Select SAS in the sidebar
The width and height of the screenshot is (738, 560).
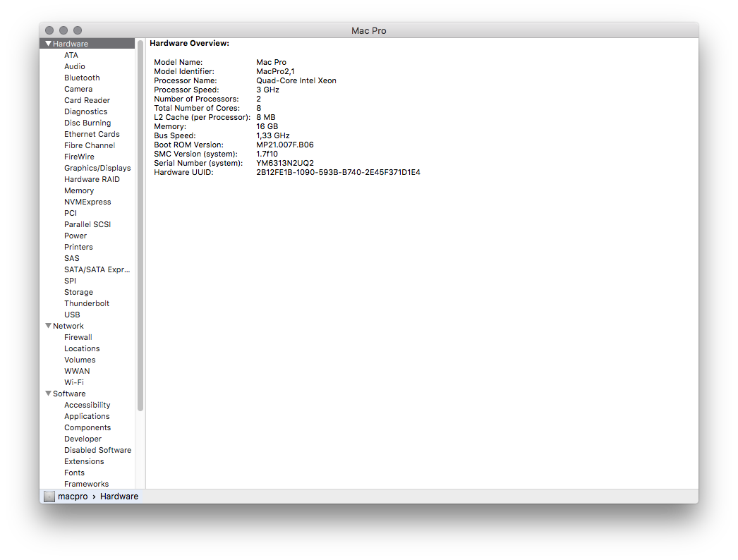(71, 258)
